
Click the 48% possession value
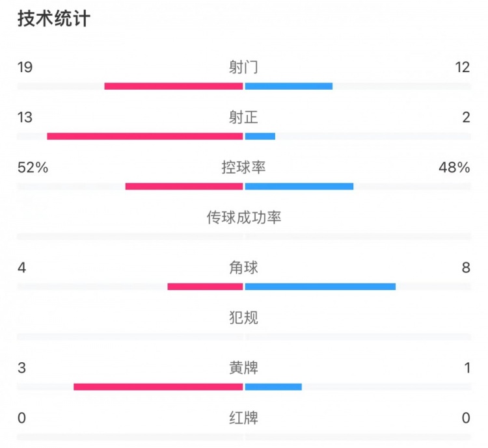[x=455, y=167]
